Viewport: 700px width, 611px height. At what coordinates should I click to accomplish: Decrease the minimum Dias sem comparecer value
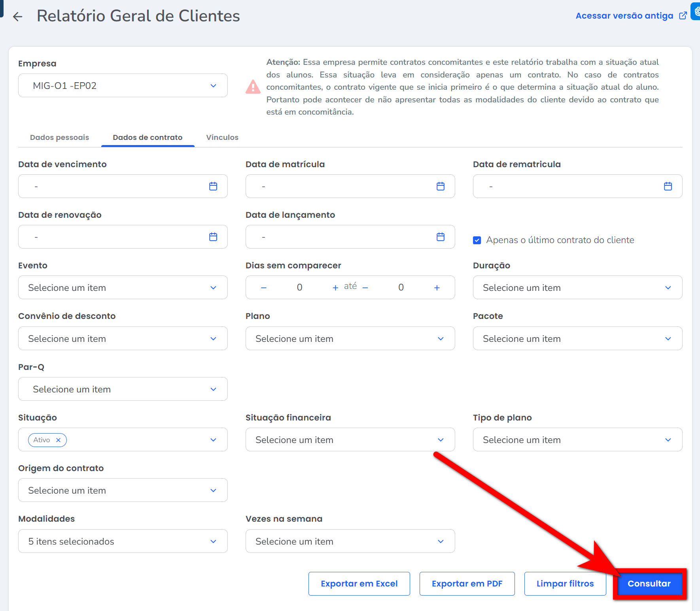coord(264,288)
